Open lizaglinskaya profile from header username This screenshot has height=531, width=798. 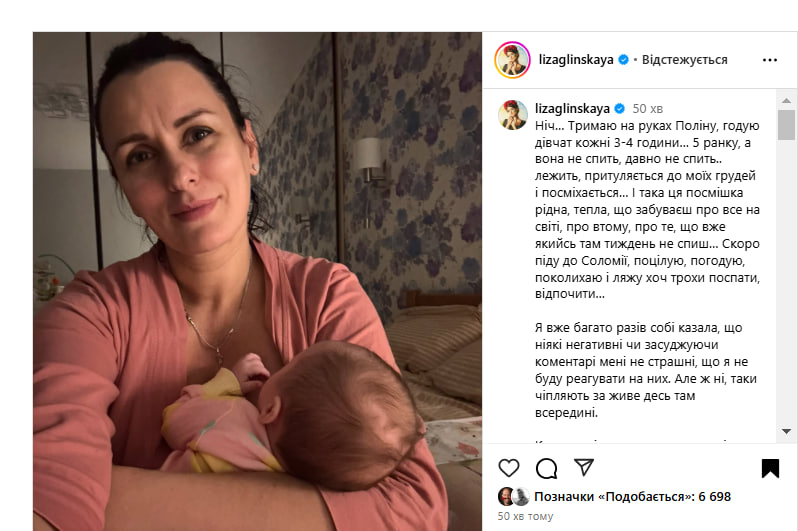pos(576,60)
